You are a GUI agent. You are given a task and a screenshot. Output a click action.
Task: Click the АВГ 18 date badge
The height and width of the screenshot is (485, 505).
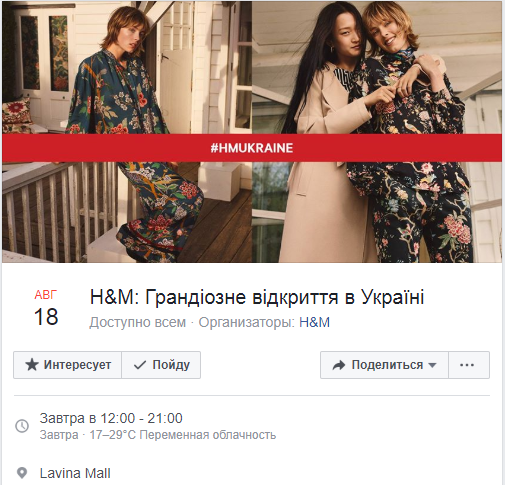coord(46,308)
